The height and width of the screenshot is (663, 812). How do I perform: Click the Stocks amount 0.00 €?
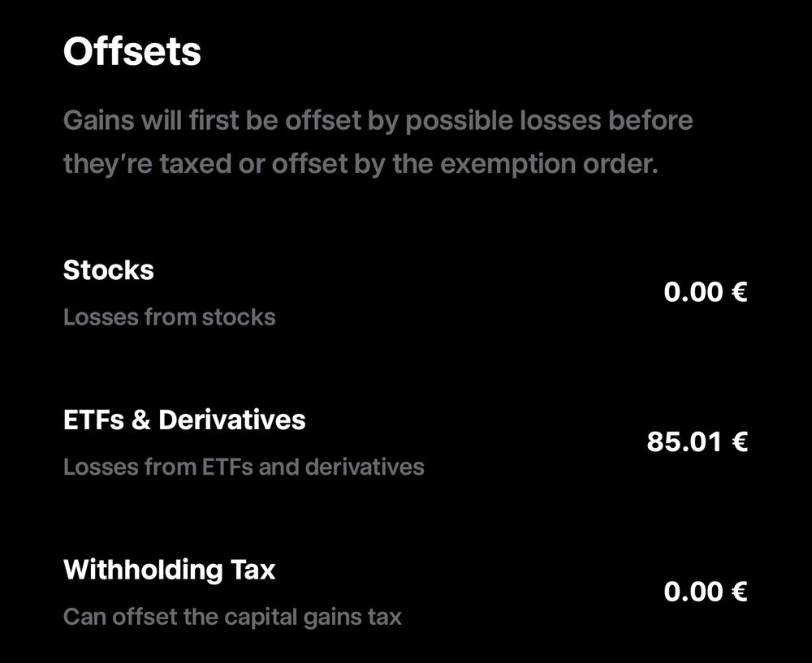pyautogui.click(x=705, y=291)
